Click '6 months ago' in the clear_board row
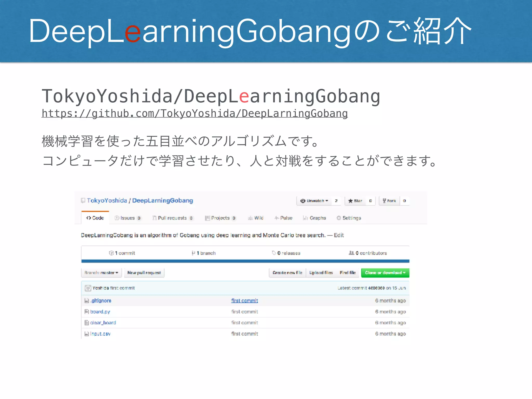 [x=390, y=323]
